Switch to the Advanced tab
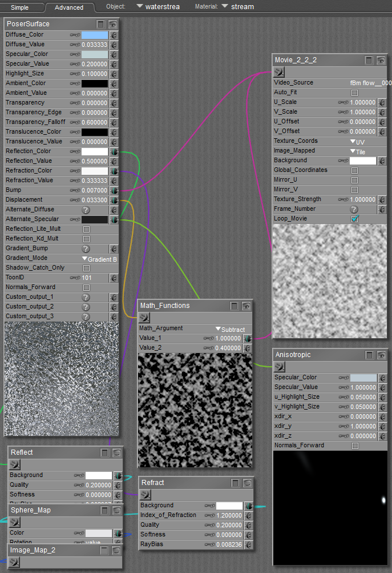392x573 pixels. pyautogui.click(x=69, y=7)
